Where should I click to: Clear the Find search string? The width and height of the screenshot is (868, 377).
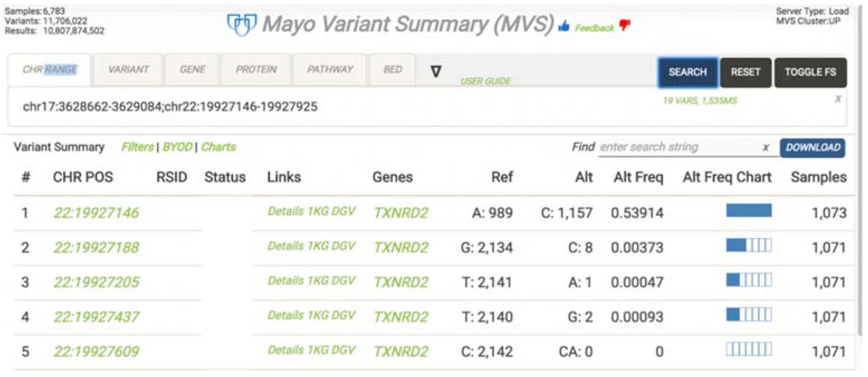click(766, 148)
